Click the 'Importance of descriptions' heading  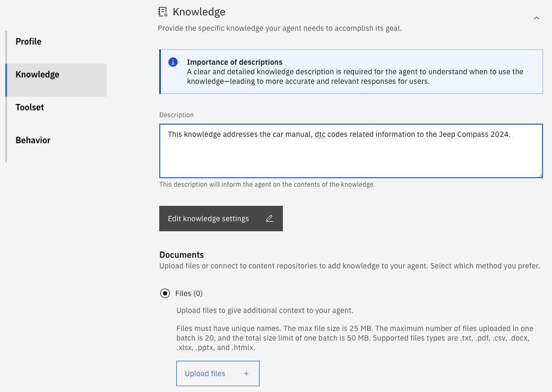click(x=235, y=62)
